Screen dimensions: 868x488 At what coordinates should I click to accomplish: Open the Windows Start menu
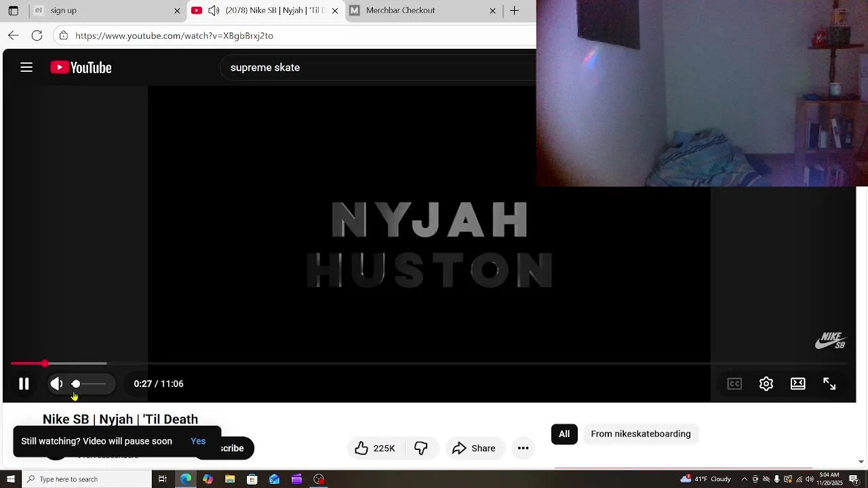point(10,479)
